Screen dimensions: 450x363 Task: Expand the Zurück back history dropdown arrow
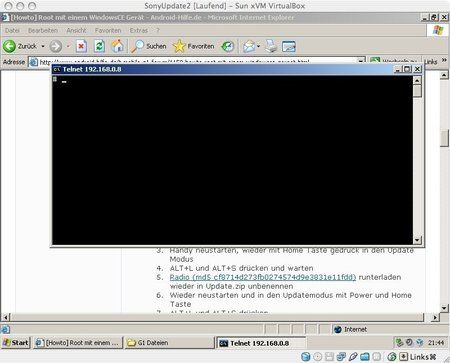[43, 46]
